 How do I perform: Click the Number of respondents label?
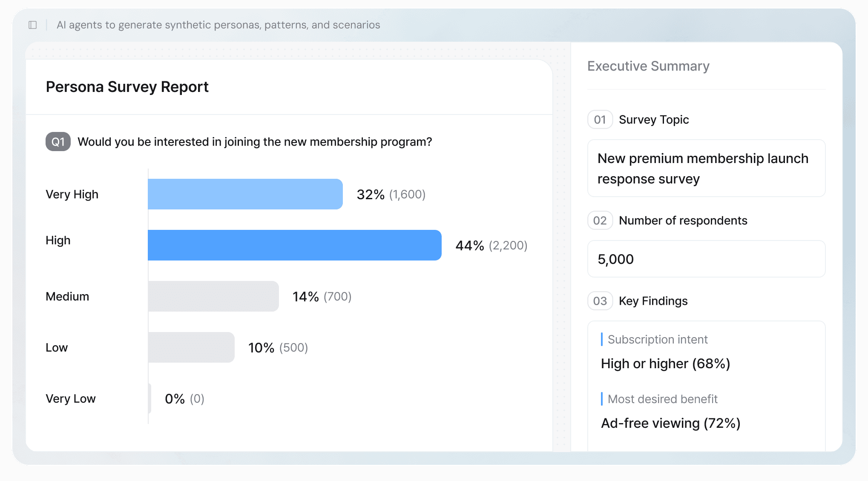click(x=683, y=220)
